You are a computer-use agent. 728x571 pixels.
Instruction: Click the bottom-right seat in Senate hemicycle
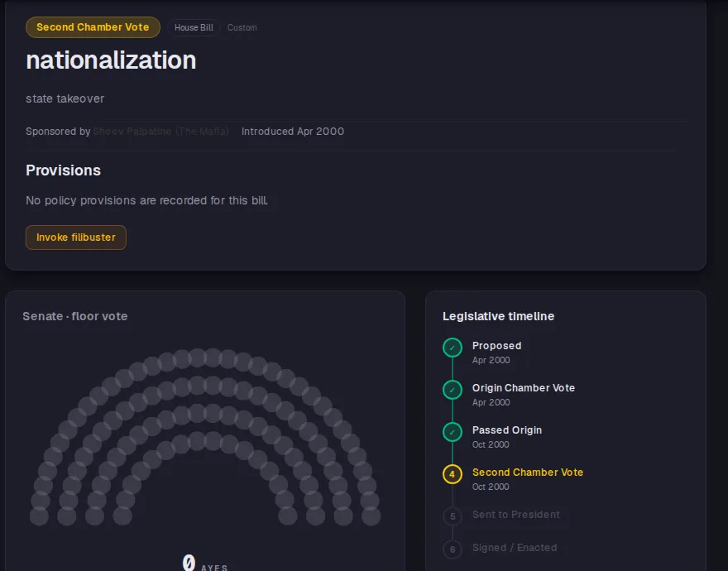pyautogui.click(x=371, y=516)
